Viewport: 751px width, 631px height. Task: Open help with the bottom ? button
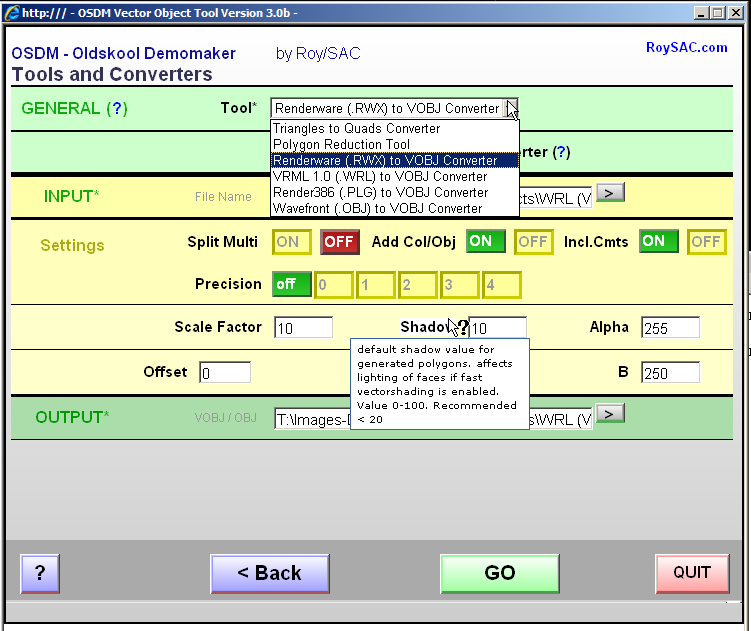click(40, 574)
